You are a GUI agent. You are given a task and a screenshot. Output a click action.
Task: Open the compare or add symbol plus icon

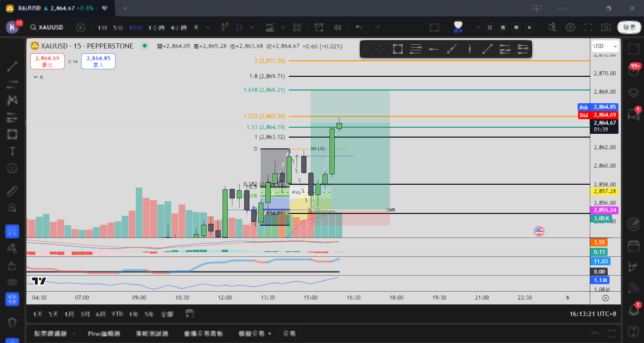pos(81,28)
